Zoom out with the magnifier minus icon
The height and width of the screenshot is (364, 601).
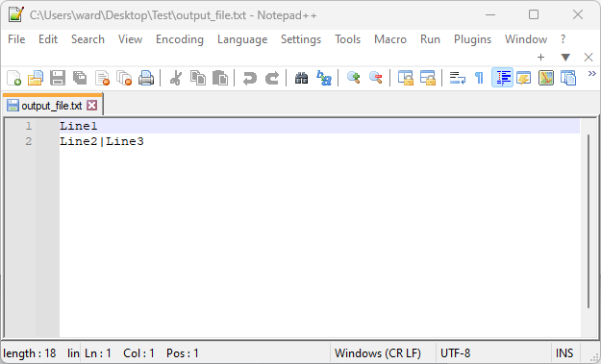pyautogui.click(x=376, y=78)
